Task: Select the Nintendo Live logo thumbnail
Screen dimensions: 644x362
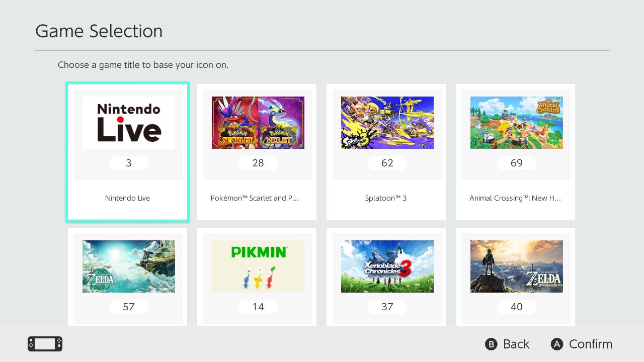Action: [x=129, y=123]
